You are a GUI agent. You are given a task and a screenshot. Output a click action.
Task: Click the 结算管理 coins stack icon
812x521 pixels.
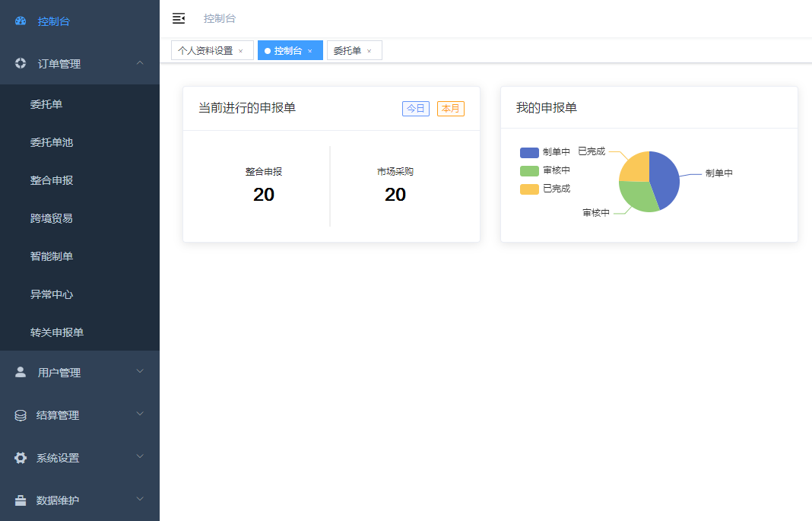(x=21, y=415)
